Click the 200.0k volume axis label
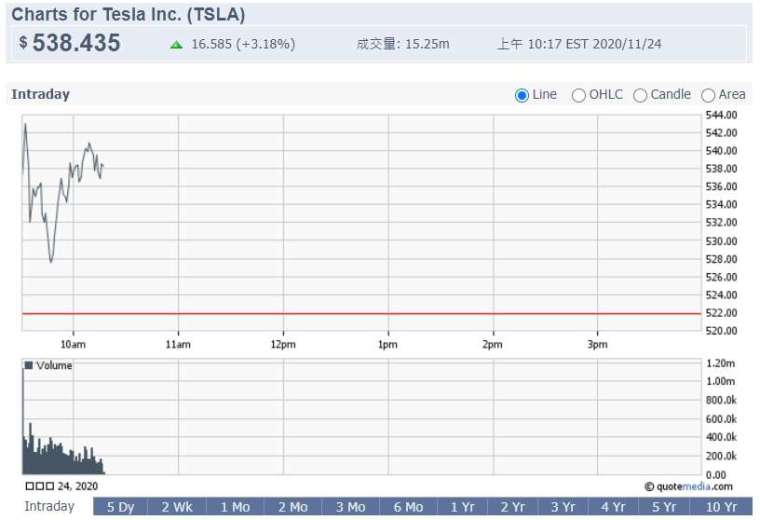760x520 pixels. point(721,456)
